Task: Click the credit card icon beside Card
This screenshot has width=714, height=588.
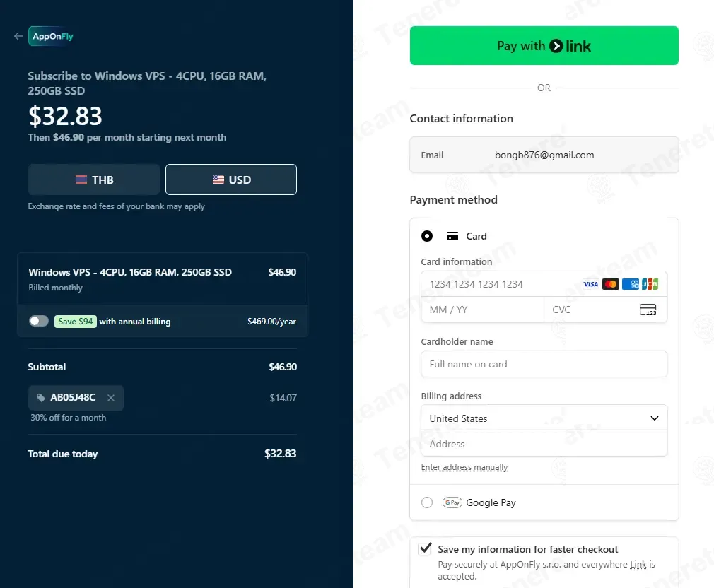Action: click(452, 236)
